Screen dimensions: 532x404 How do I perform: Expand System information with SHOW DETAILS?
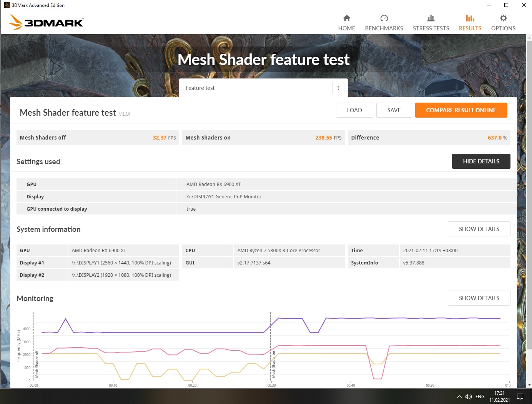pyautogui.click(x=479, y=229)
